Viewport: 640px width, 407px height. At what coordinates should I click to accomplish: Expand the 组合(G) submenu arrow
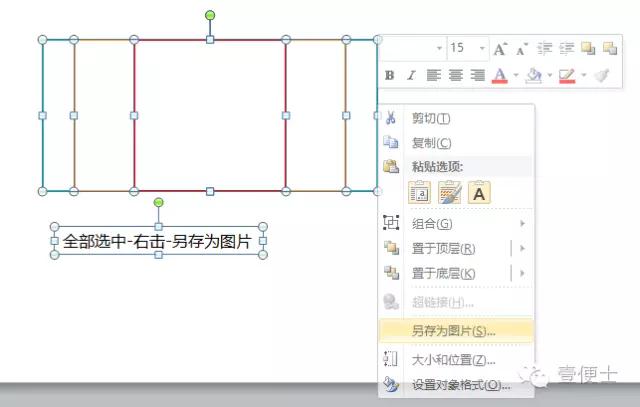tap(522, 224)
